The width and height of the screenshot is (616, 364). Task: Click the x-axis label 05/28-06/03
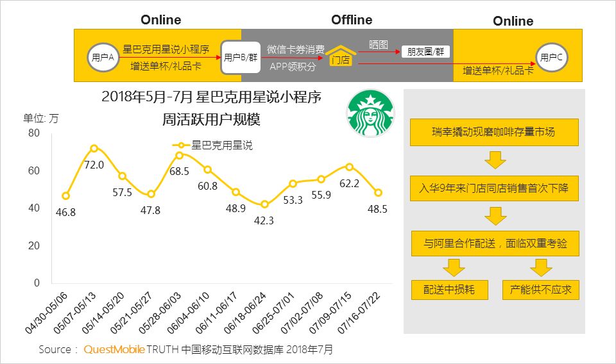coord(160,313)
